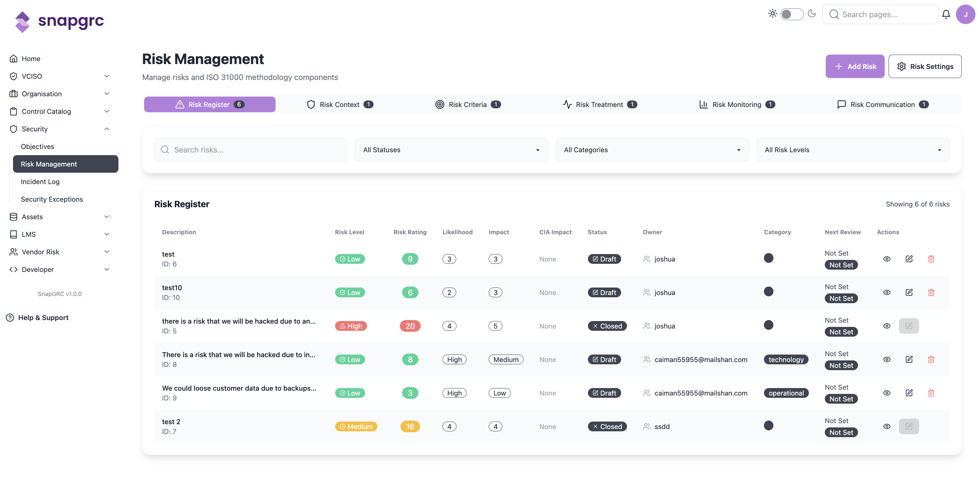
Task: Open the Risk Communication tab
Action: point(883,104)
